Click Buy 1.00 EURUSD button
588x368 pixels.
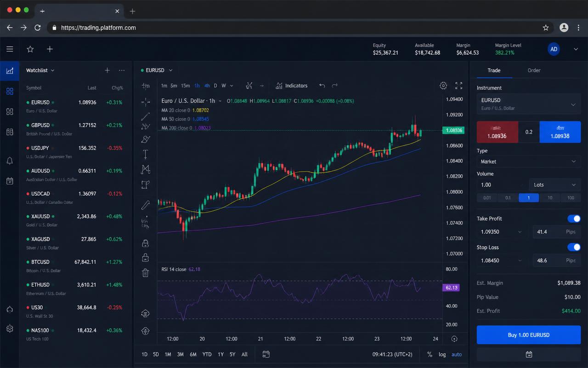point(529,335)
